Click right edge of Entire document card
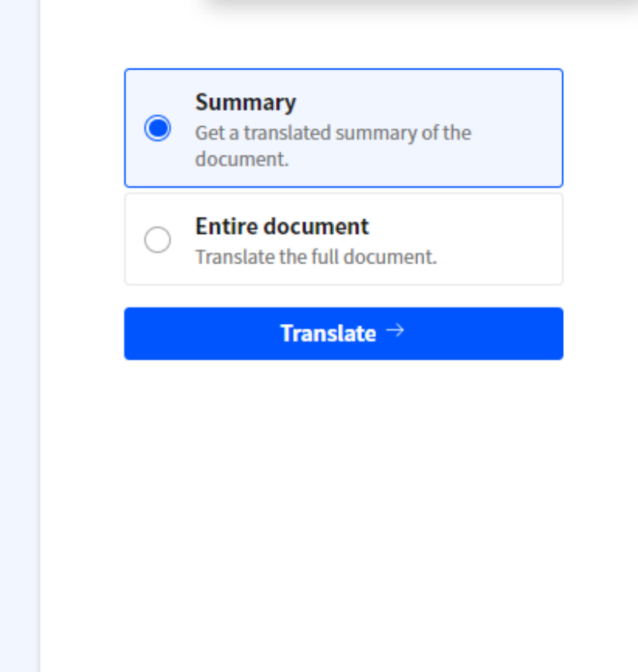The image size is (638, 672). point(555,239)
